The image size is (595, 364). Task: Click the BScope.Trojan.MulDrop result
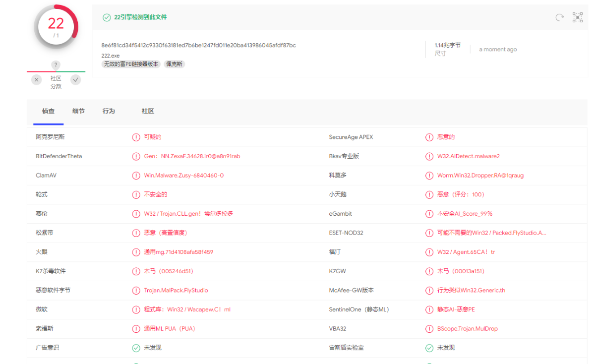click(468, 329)
